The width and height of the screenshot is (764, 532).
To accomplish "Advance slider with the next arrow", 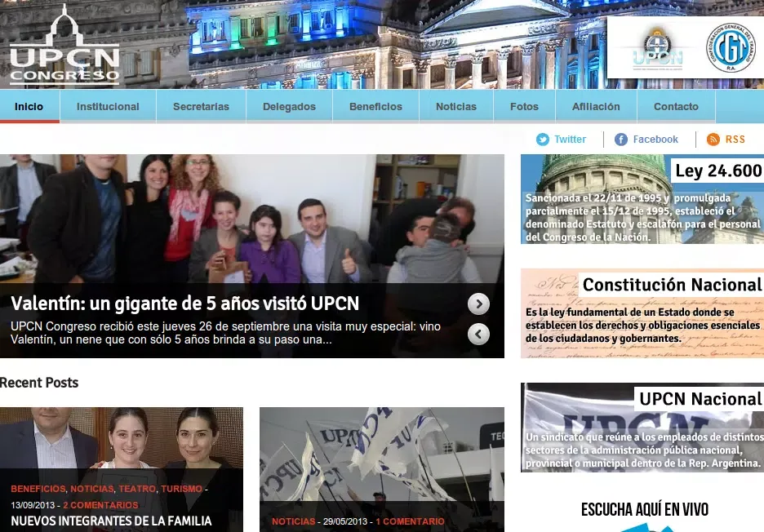I will coord(478,304).
